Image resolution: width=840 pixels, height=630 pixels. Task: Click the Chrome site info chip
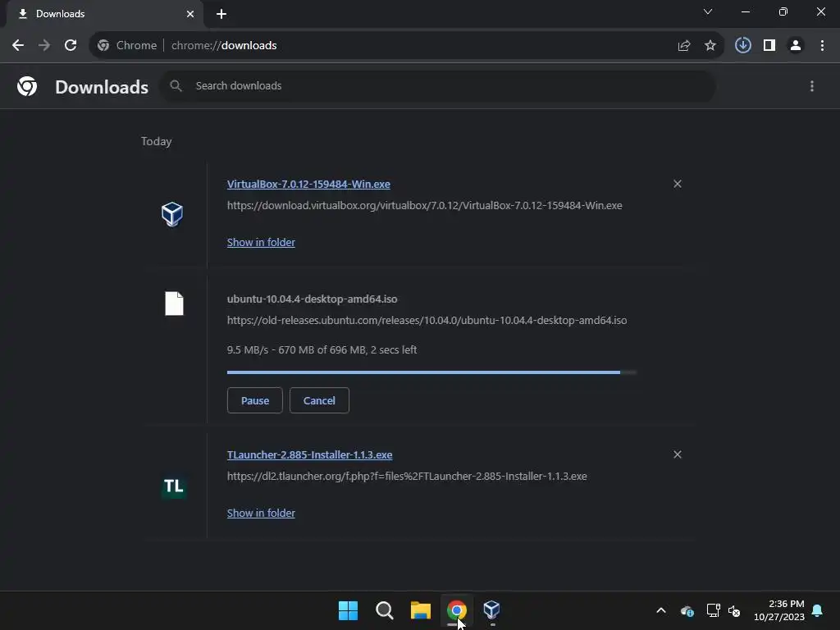click(127, 46)
